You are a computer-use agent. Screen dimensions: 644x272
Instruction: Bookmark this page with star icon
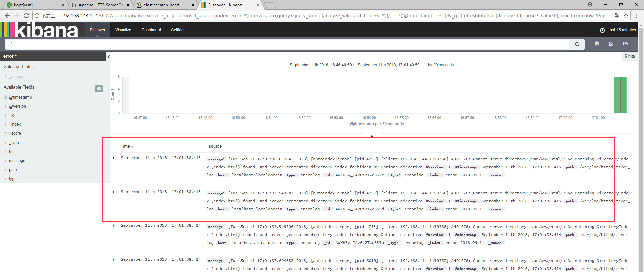626,16
